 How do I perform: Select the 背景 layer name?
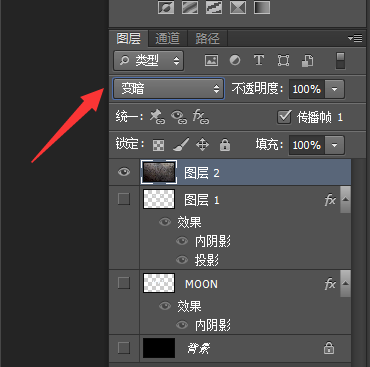(x=198, y=349)
